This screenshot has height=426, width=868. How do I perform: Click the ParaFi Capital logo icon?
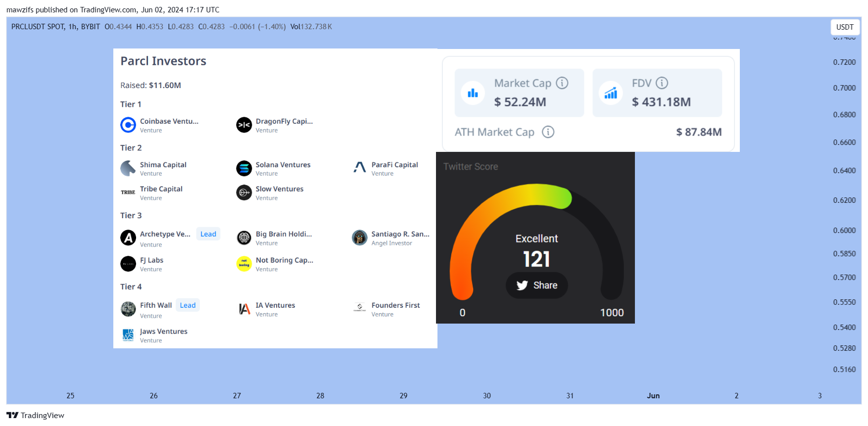pyautogui.click(x=360, y=168)
